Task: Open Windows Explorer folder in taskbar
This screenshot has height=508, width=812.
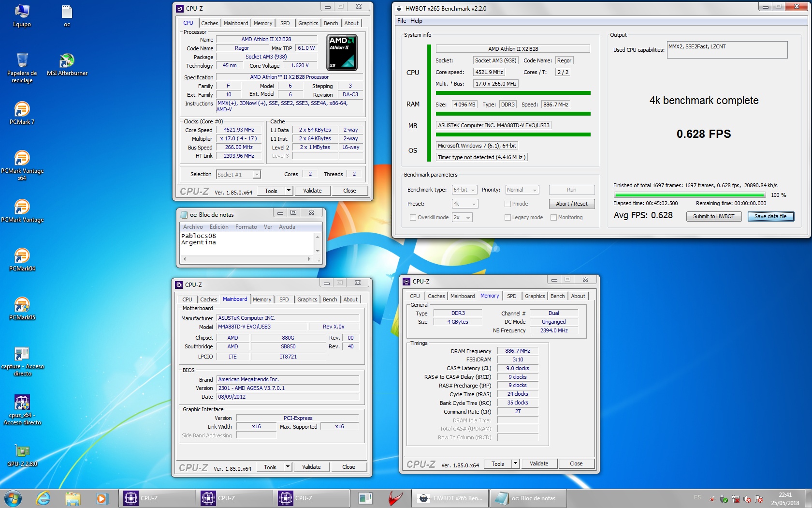Action: [x=72, y=498]
